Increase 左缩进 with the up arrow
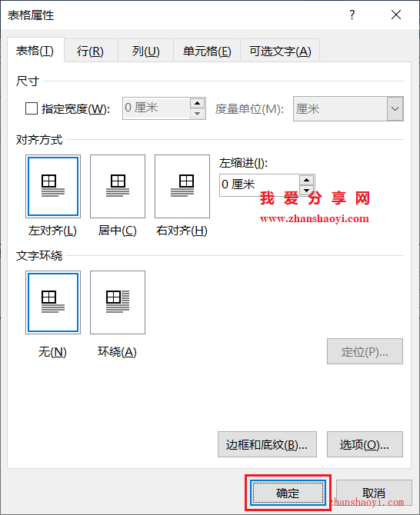This screenshot has width=420, height=515. (307, 180)
